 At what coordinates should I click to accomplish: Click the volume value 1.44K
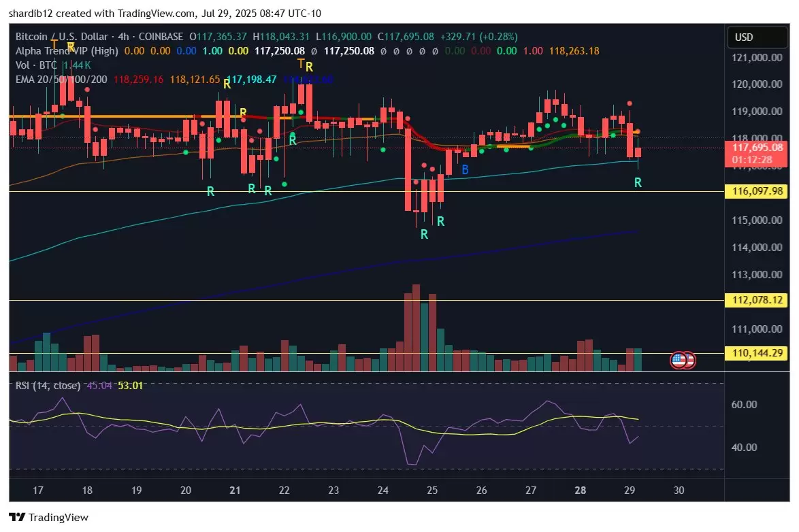point(77,65)
